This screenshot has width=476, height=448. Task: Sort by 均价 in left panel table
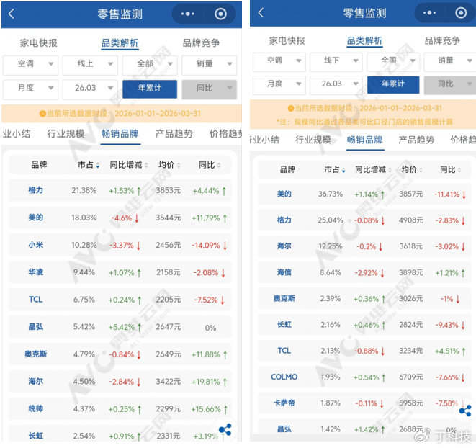point(169,165)
